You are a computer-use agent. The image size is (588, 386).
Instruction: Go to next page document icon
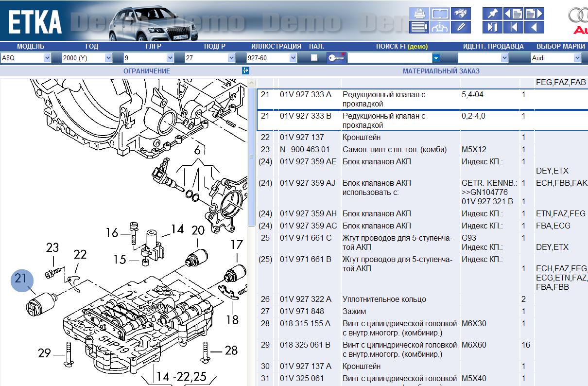tap(534, 14)
